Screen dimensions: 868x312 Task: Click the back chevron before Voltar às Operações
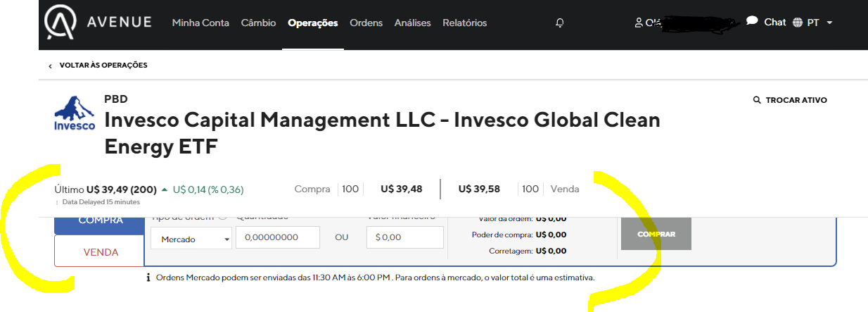[x=51, y=65]
